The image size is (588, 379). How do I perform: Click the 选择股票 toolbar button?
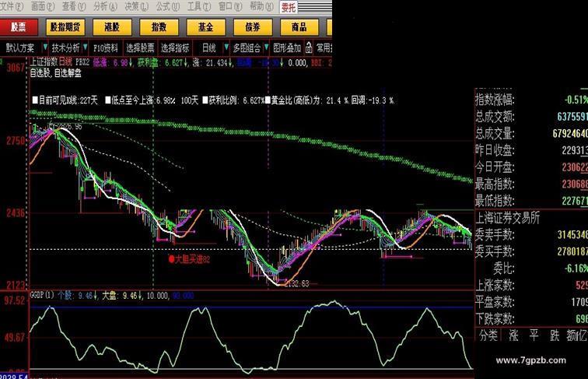140,48
